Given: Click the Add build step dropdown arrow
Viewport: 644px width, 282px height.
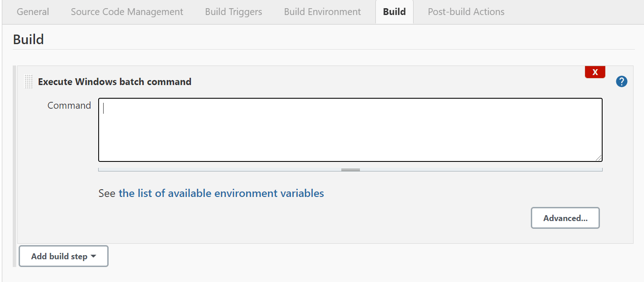Looking at the screenshot, I should point(93,256).
